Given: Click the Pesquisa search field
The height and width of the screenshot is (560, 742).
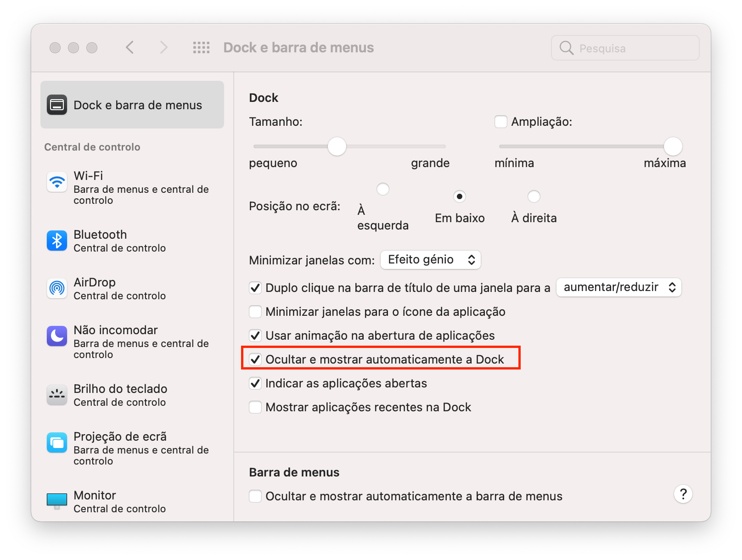Looking at the screenshot, I should click(625, 48).
